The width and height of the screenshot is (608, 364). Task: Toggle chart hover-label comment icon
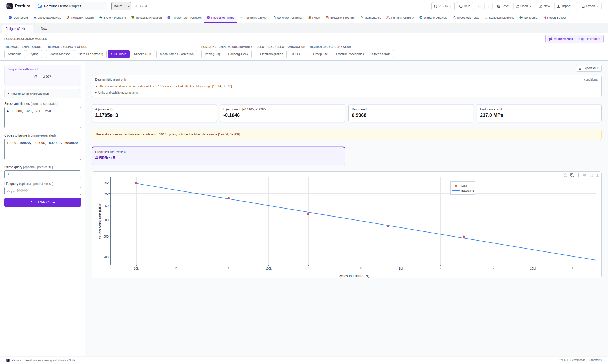(585, 175)
